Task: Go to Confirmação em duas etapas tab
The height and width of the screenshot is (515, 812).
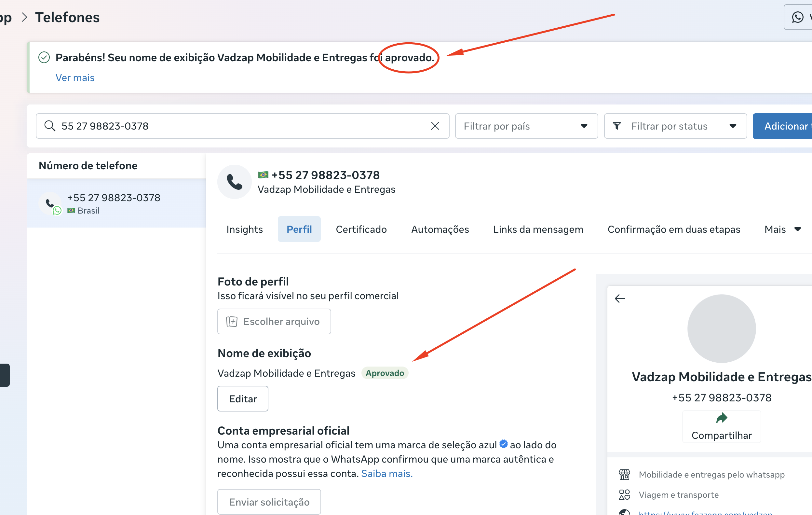Action: [x=673, y=229]
